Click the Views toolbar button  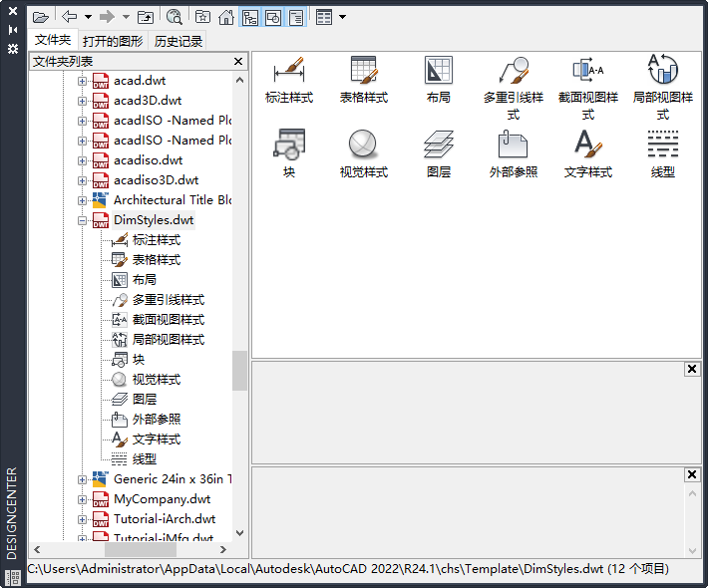coord(324,17)
